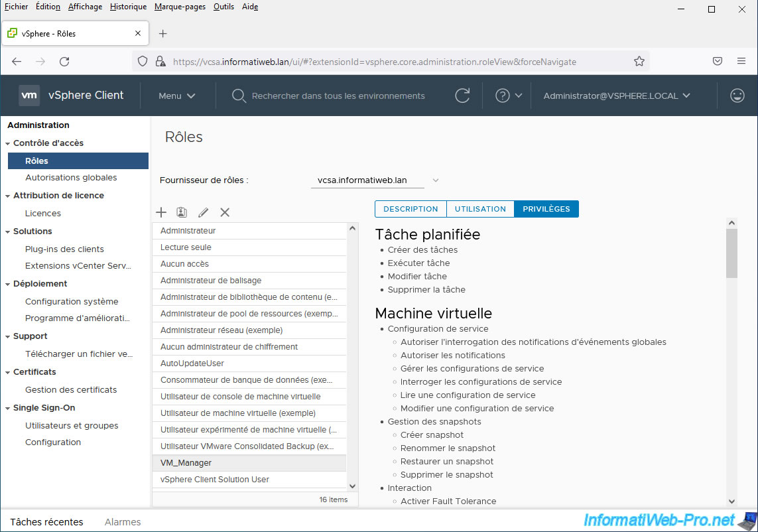Collapse the Déploiement section

(x=8, y=284)
